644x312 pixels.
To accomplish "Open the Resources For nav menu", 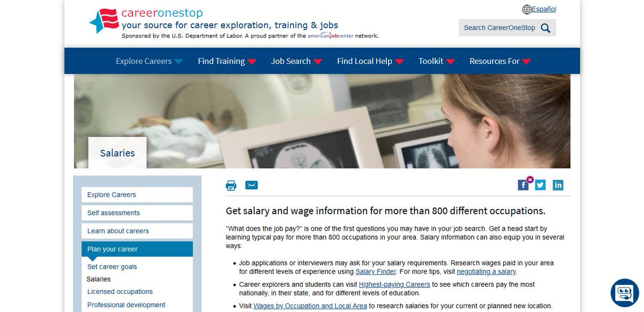I will pos(494,61).
